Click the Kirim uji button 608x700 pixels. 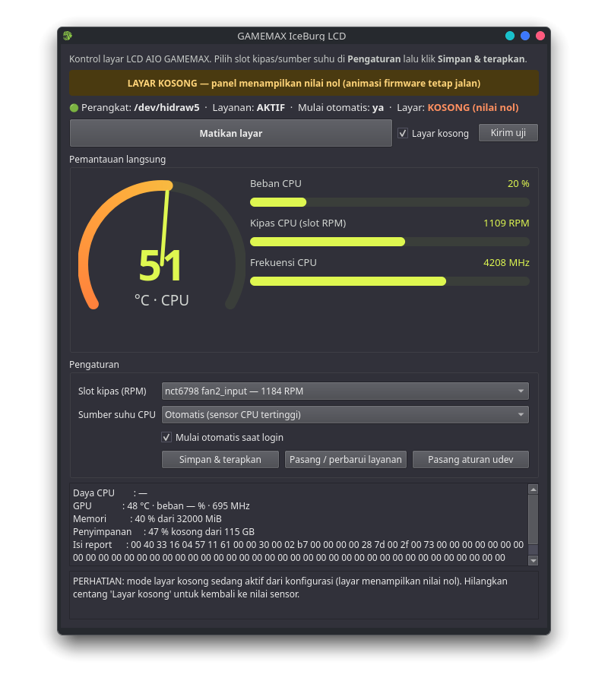pos(508,132)
